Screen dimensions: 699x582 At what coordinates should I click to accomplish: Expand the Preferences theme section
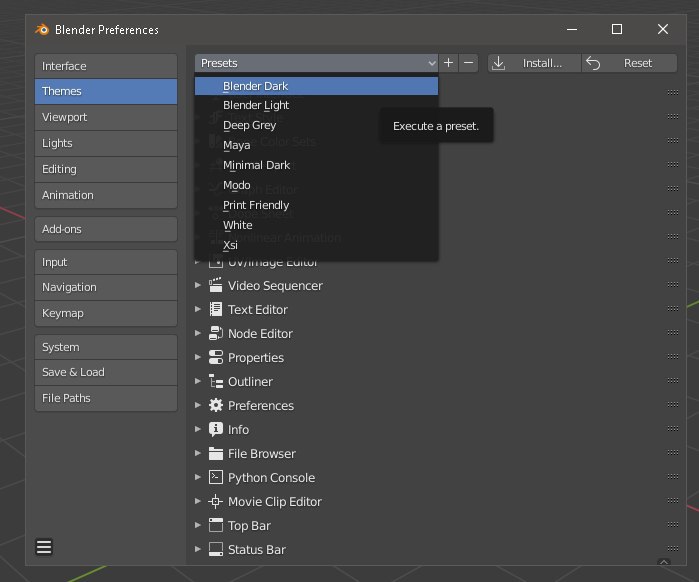click(198, 405)
